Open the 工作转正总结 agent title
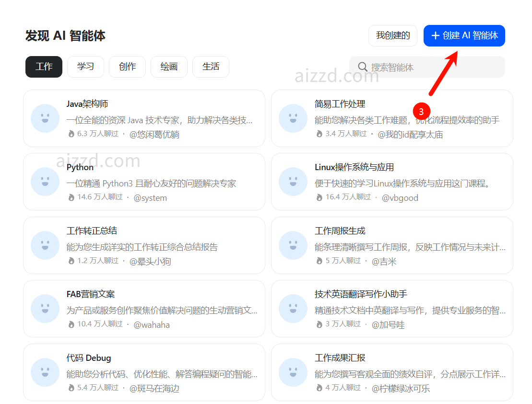This screenshot has height=404, width=532. tap(92, 231)
